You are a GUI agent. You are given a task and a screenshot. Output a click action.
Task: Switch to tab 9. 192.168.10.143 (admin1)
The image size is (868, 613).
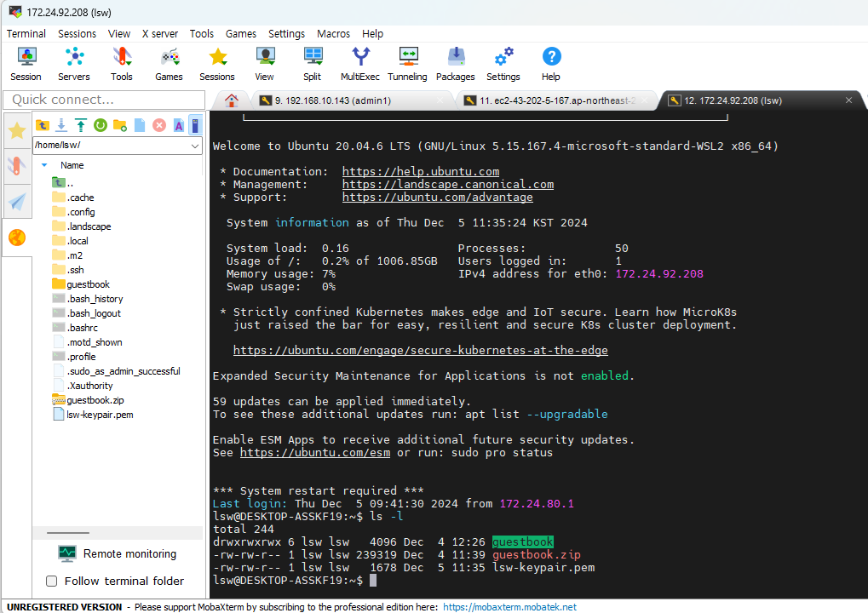353,100
